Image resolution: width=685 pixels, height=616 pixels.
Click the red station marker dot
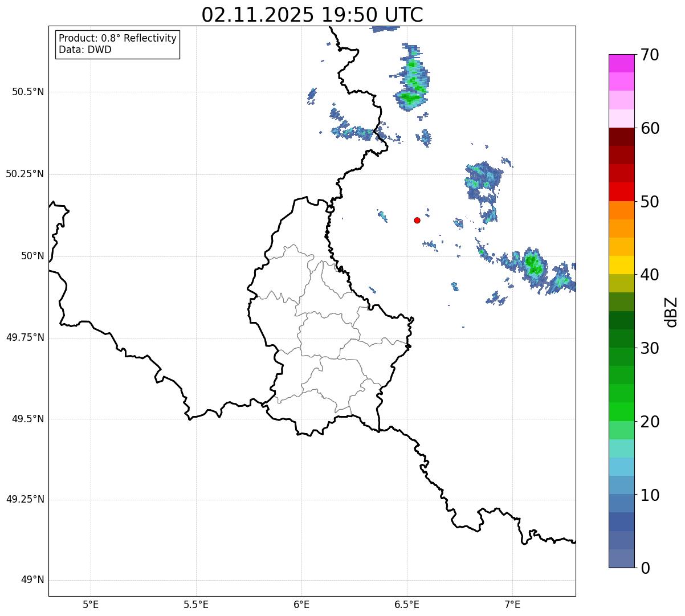tap(417, 220)
